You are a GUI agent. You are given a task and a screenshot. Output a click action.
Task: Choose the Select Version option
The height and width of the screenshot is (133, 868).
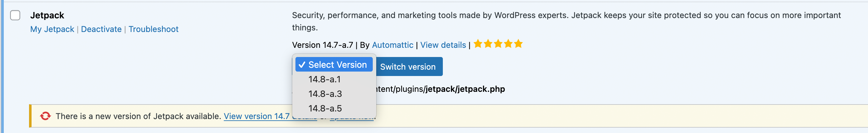click(334, 65)
